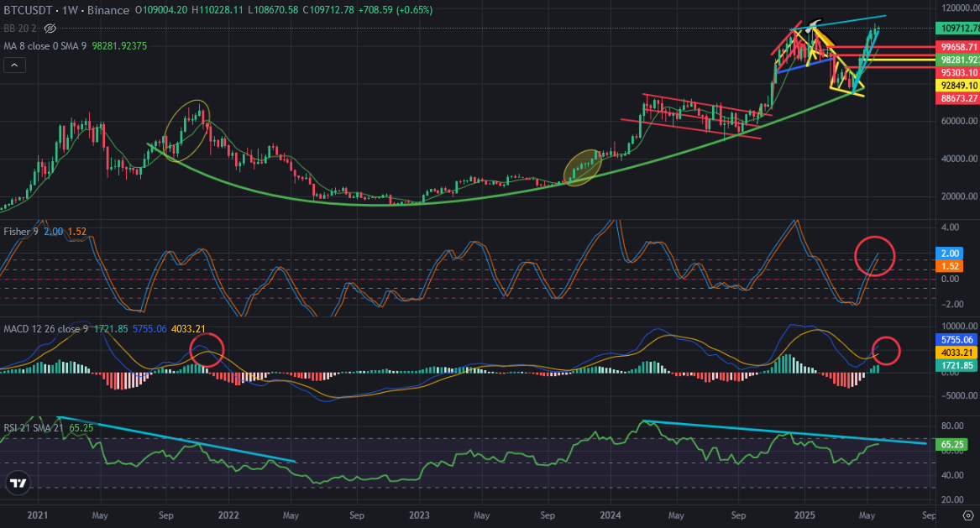
Task: Click the red circle near MACD 2025 crossover
Action: coord(884,351)
